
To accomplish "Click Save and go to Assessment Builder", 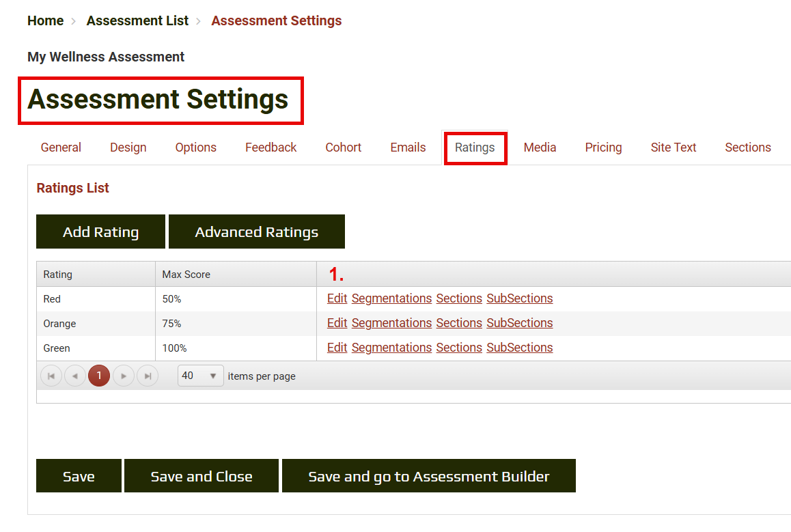I will point(428,476).
